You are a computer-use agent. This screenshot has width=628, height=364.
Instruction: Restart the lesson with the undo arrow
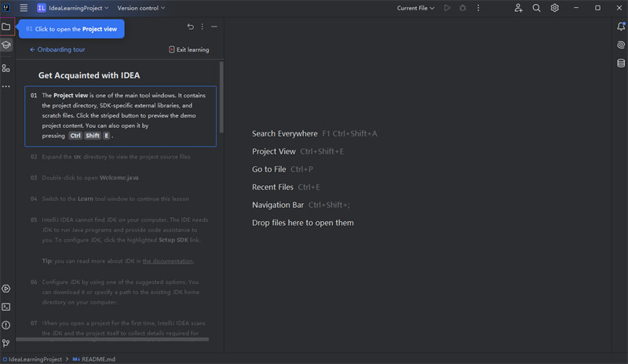coord(190,27)
